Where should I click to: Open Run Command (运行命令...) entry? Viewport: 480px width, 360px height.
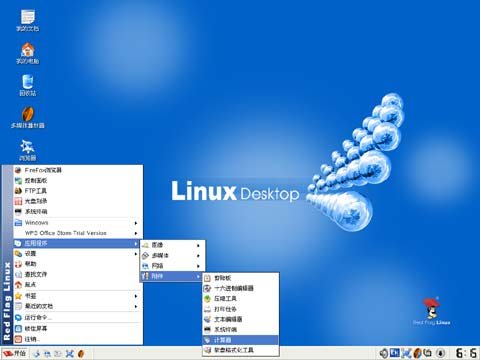78,317
